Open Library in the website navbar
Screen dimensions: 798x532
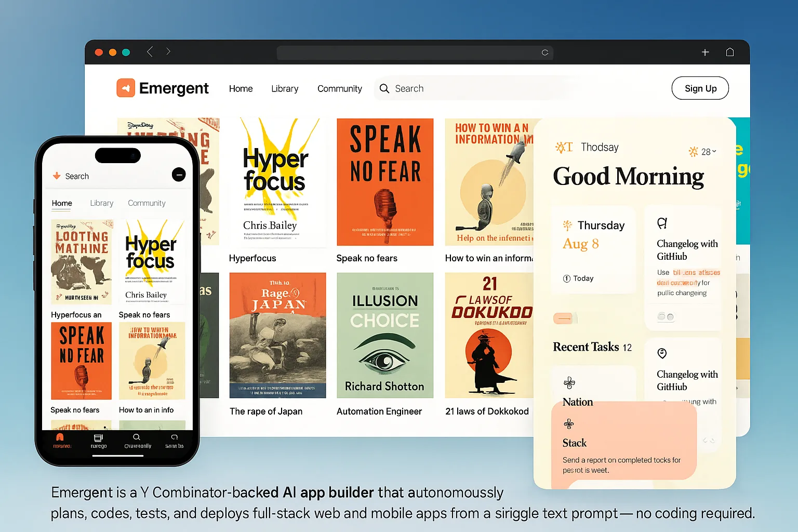coord(285,89)
